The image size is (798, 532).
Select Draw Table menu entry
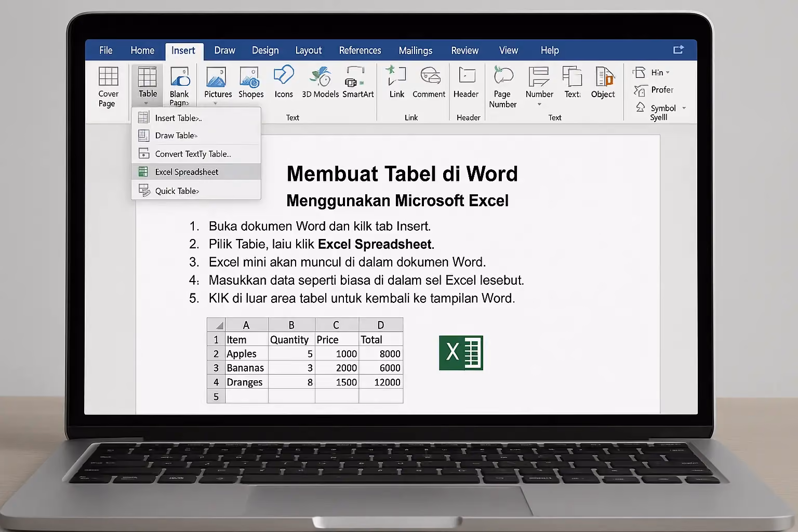coord(196,136)
